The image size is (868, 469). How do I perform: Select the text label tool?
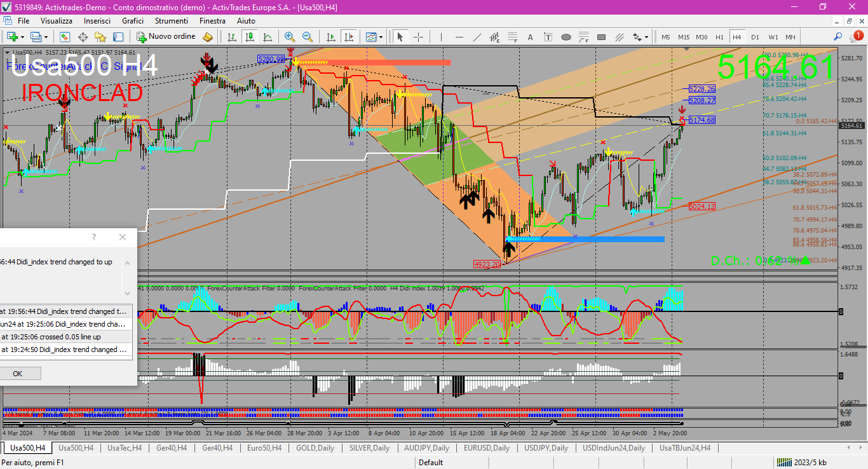coord(548,37)
